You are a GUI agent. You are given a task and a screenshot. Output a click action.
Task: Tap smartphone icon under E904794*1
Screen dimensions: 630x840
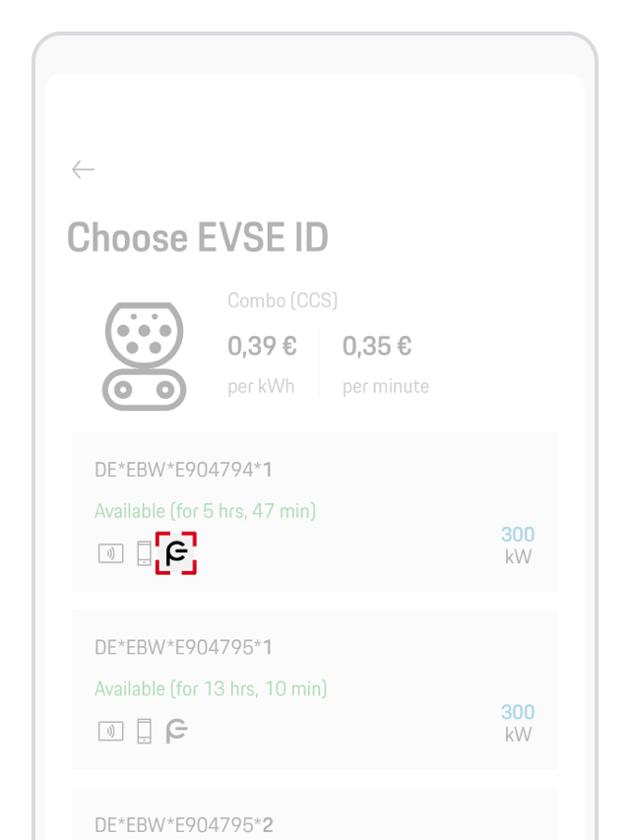coord(144,553)
